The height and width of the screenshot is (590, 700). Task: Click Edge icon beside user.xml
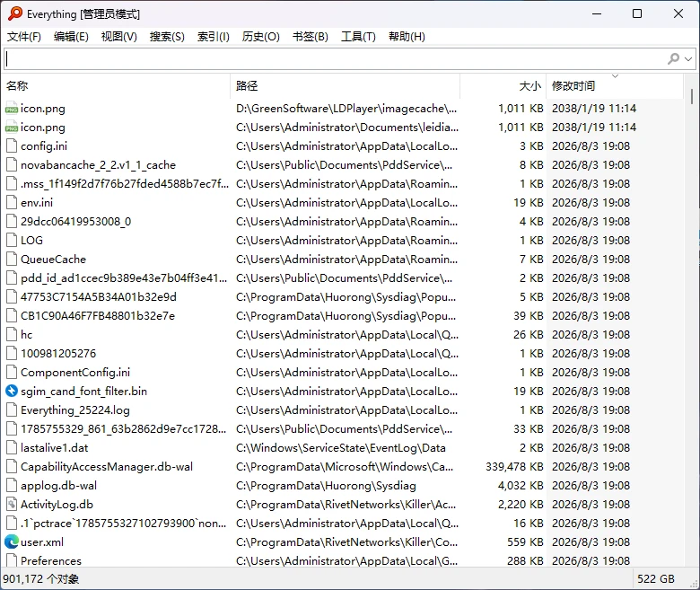(12, 542)
